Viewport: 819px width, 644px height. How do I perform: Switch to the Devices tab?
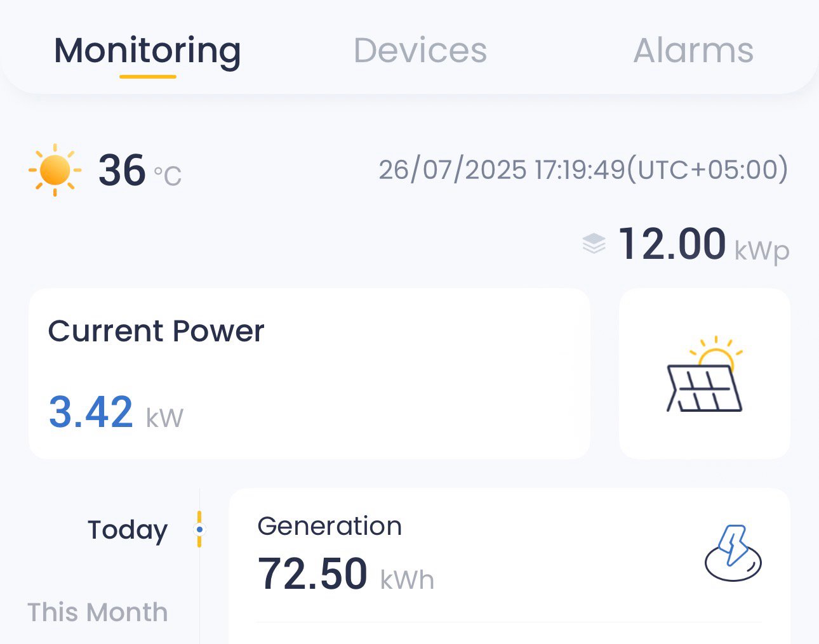pos(420,51)
